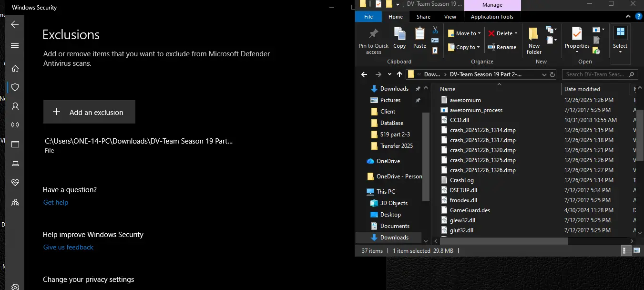Open the File menu tab
The height and width of the screenshot is (290, 644).
(368, 17)
